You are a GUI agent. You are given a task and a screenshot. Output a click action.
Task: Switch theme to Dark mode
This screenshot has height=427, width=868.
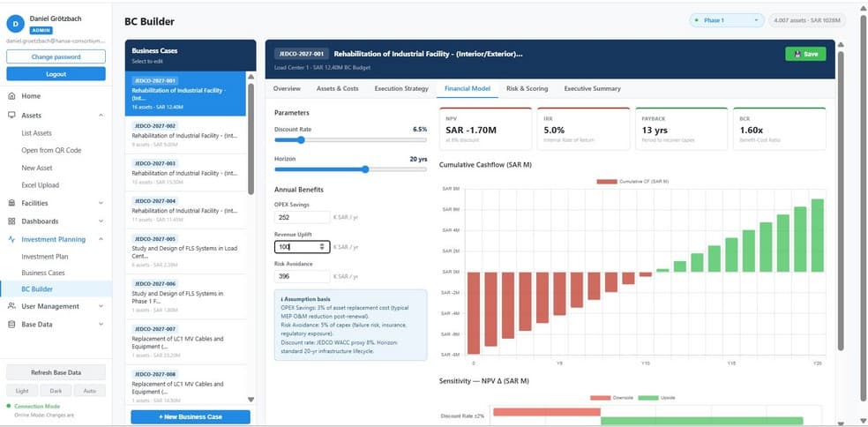(56, 391)
